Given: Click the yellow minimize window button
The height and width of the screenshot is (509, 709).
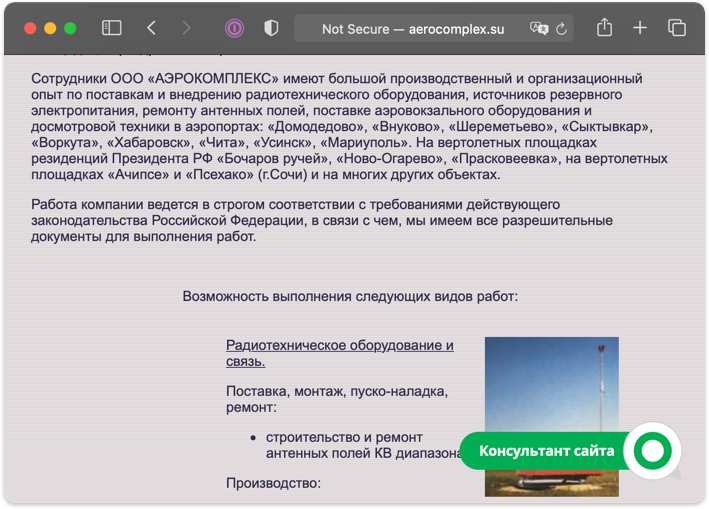Looking at the screenshot, I should pyautogui.click(x=50, y=29).
